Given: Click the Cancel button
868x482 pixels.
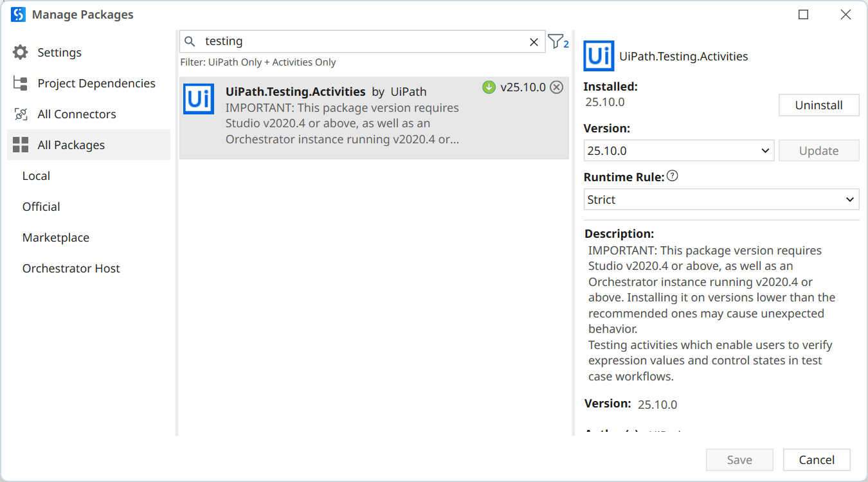Looking at the screenshot, I should (x=817, y=460).
